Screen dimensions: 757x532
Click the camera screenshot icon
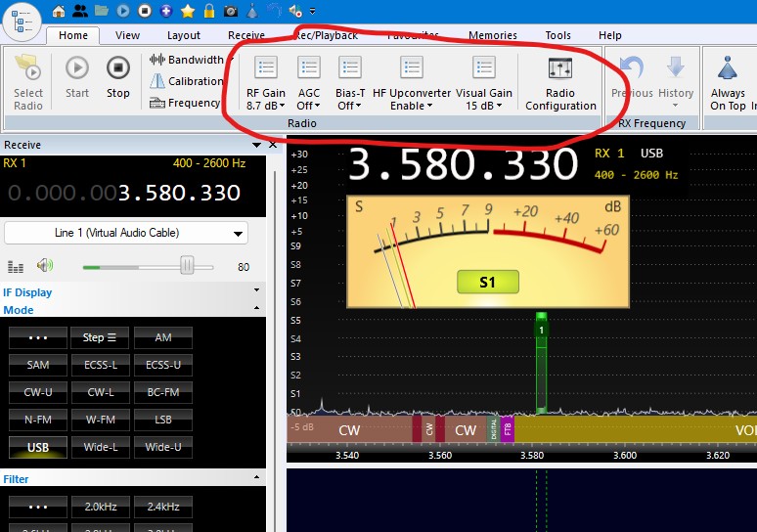(231, 11)
